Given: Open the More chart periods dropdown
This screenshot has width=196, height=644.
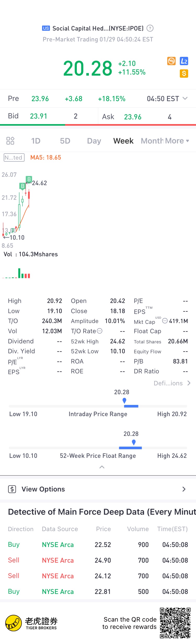Looking at the screenshot, I should coord(177,141).
